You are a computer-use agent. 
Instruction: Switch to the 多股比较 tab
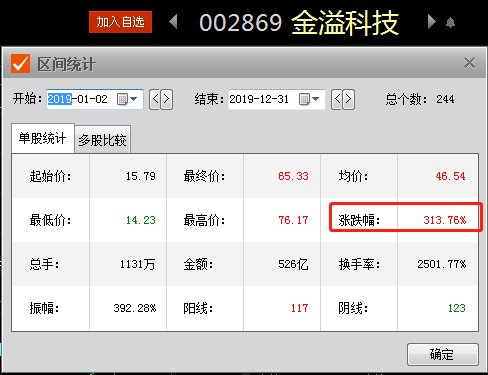tap(103, 140)
